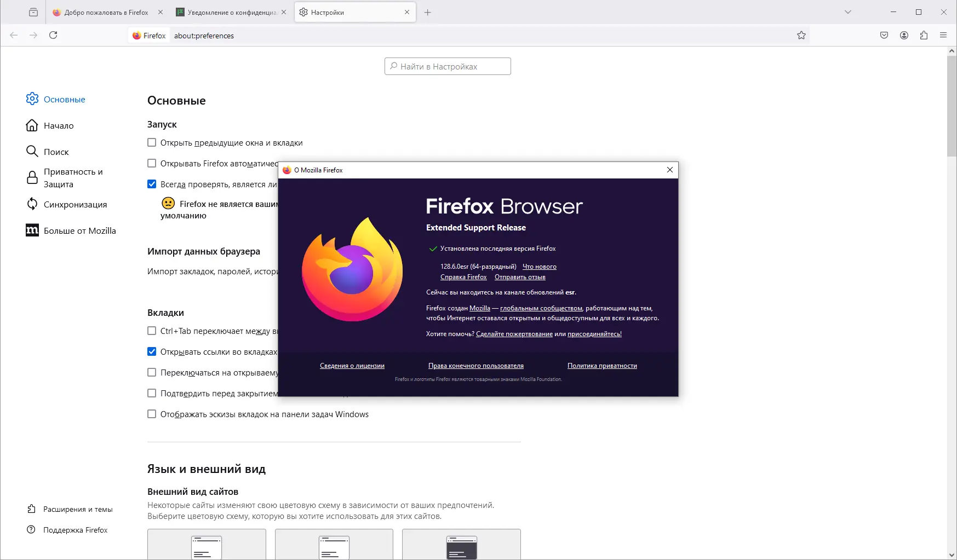
Task: Click the Найти в Настройках search field
Action: point(448,66)
